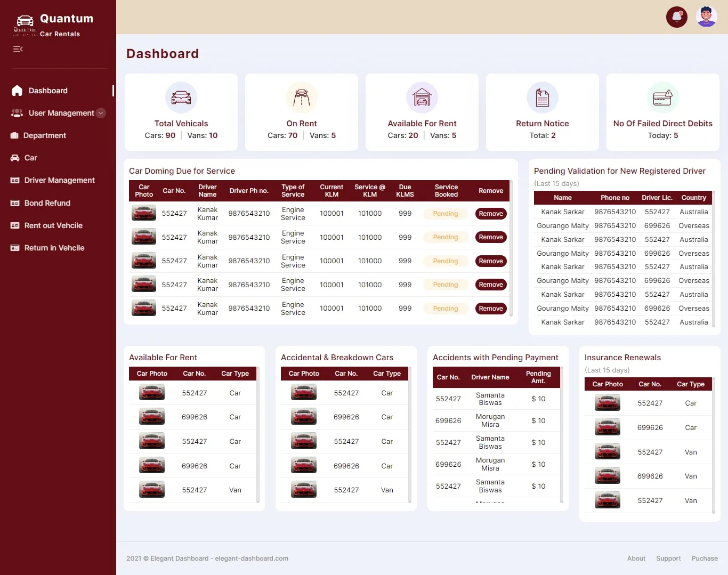The height and width of the screenshot is (575, 728).
Task: Click the Available For Rent garage icon
Action: click(422, 98)
